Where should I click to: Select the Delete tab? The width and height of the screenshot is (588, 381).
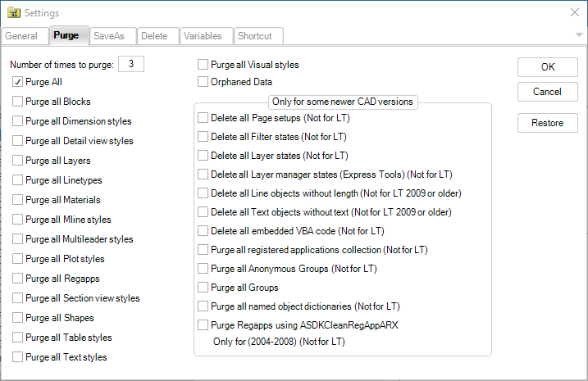tap(154, 36)
